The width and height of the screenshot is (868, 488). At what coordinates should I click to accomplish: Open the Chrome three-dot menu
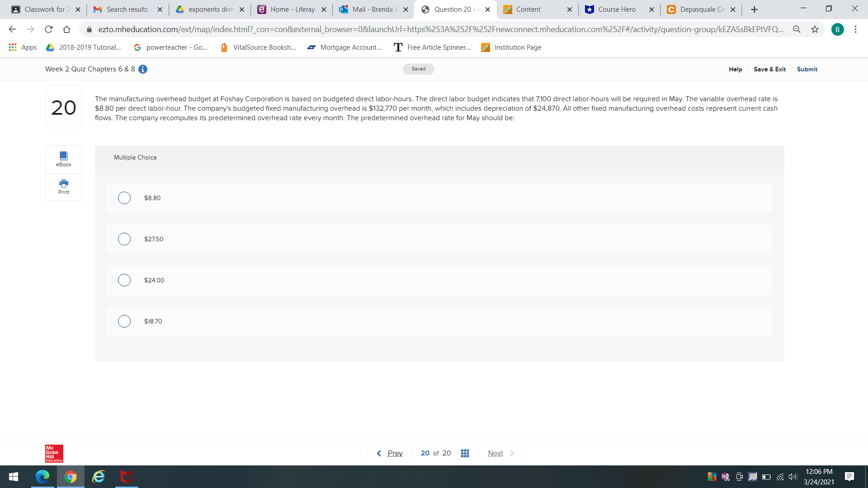pos(856,29)
